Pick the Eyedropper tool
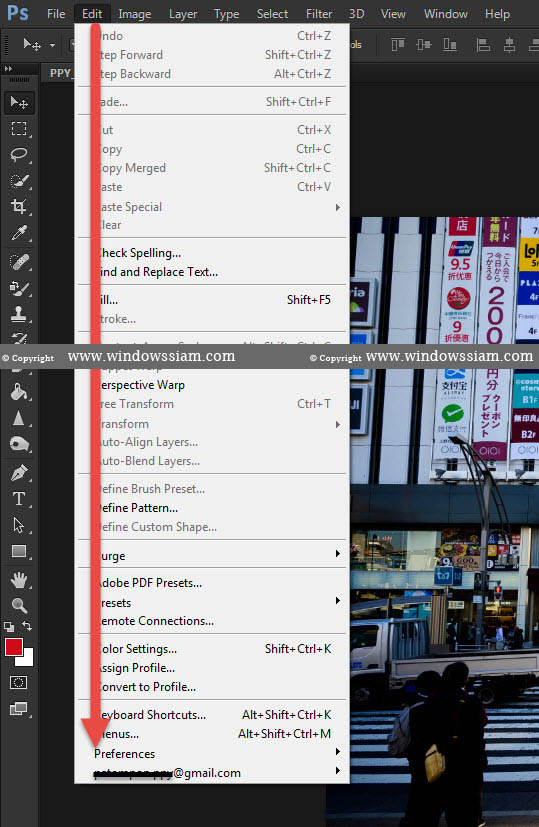 tap(19, 233)
